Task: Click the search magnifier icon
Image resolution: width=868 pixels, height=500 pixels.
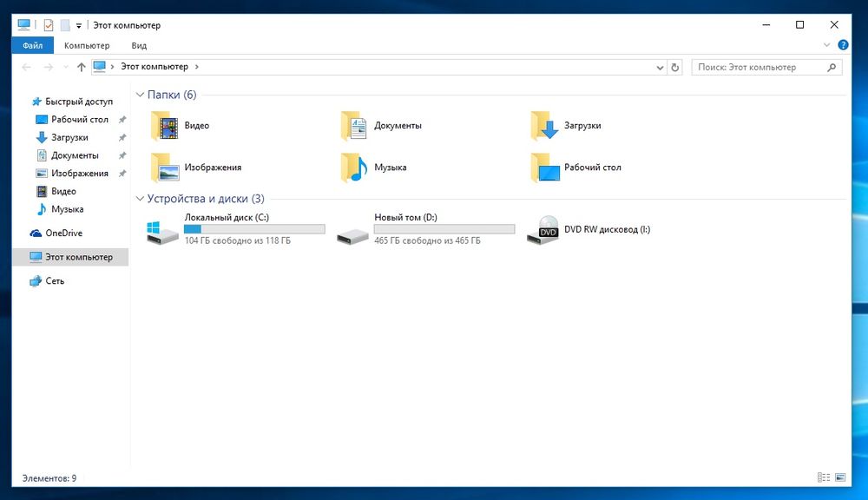Action: pos(832,67)
